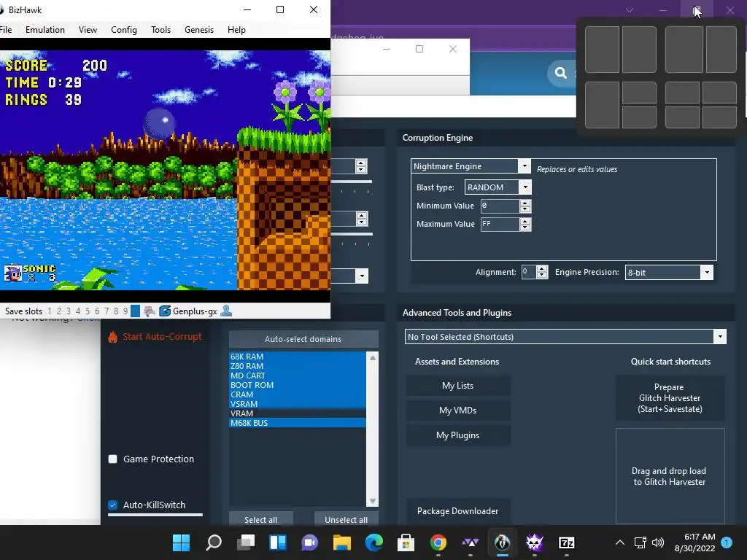This screenshot has width=747, height=560.
Task: Disable Auto-KillSwitch checkbox
Action: (113, 505)
